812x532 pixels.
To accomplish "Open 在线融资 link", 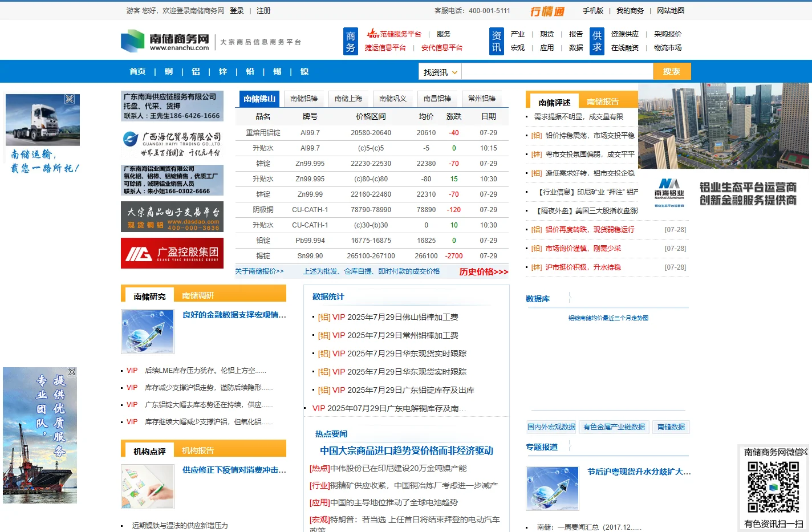I will point(625,48).
